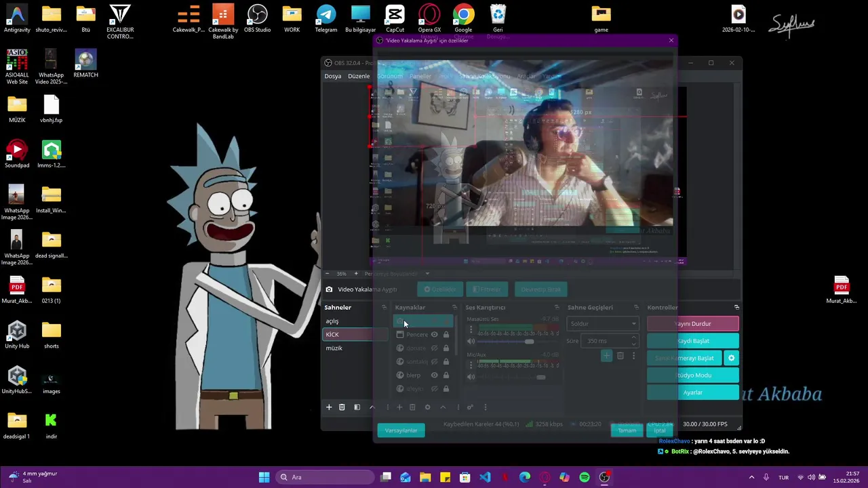Open sources panel three-dot menu
Image resolution: width=868 pixels, height=488 pixels.
(x=458, y=407)
